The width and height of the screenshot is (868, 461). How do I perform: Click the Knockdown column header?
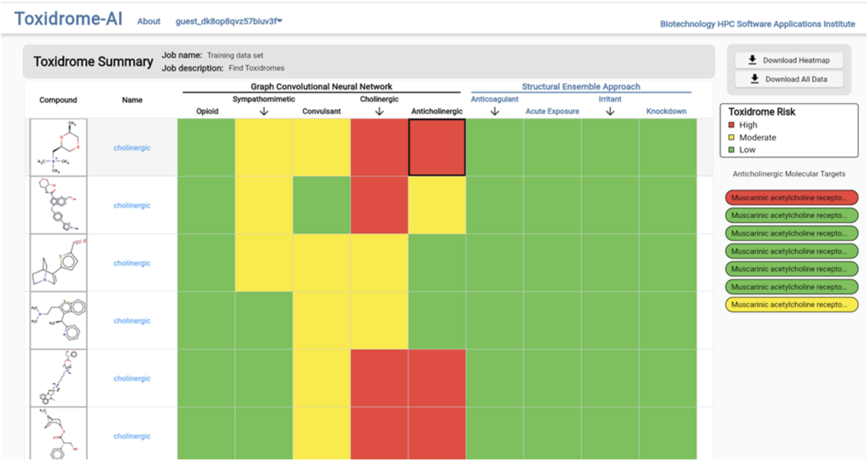click(x=666, y=111)
